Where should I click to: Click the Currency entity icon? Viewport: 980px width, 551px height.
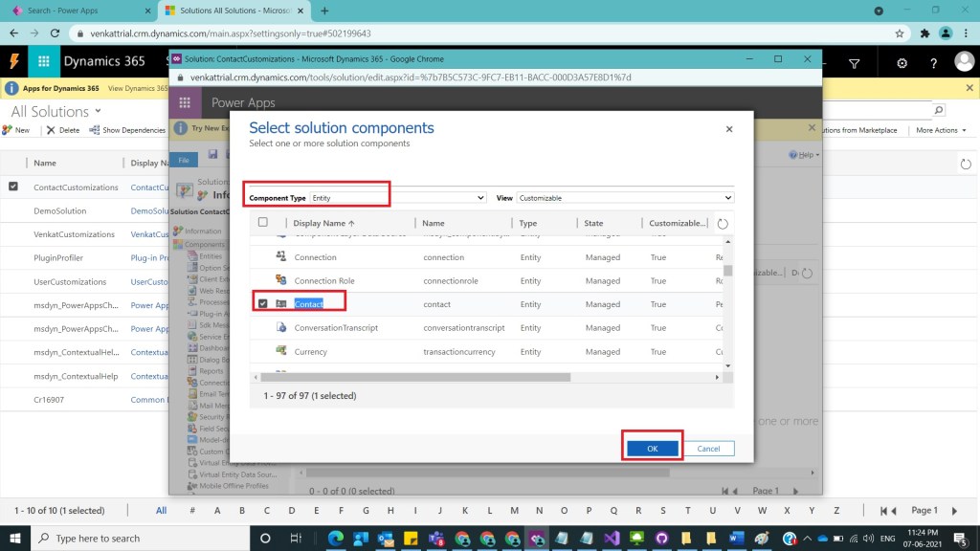tap(281, 351)
